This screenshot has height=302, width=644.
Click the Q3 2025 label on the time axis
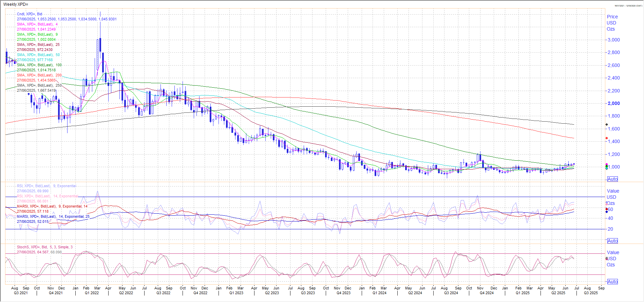coord(591,293)
